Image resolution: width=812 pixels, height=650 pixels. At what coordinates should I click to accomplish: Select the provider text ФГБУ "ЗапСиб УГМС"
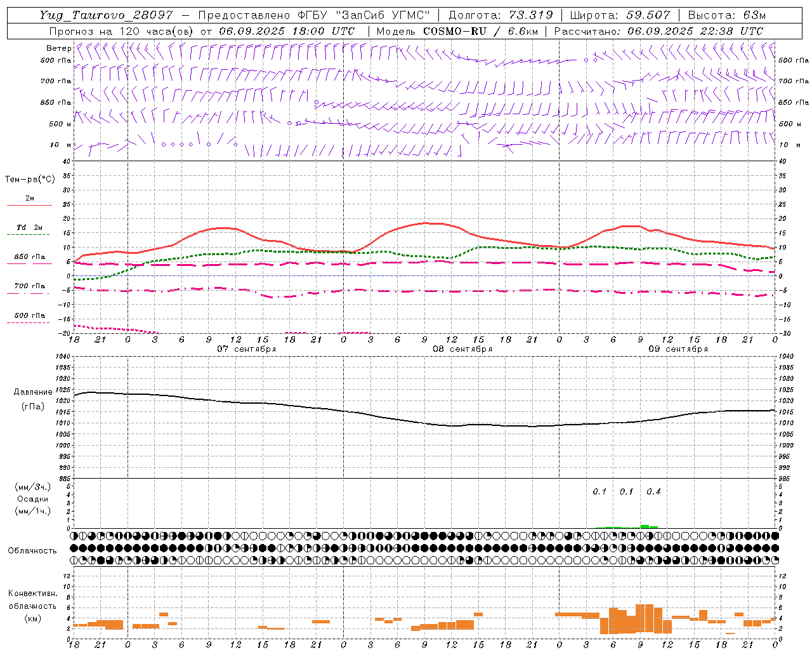pos(364,15)
